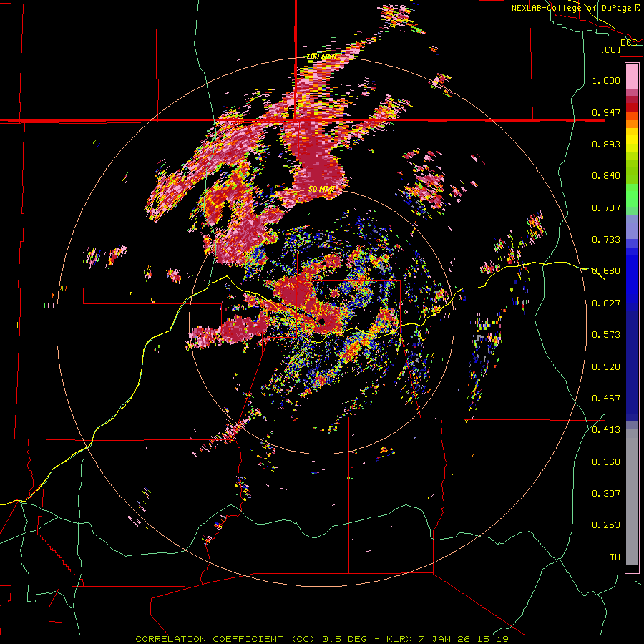
Task: Click the Correlation Coefficient KLRX caption text
Action: pos(322,639)
